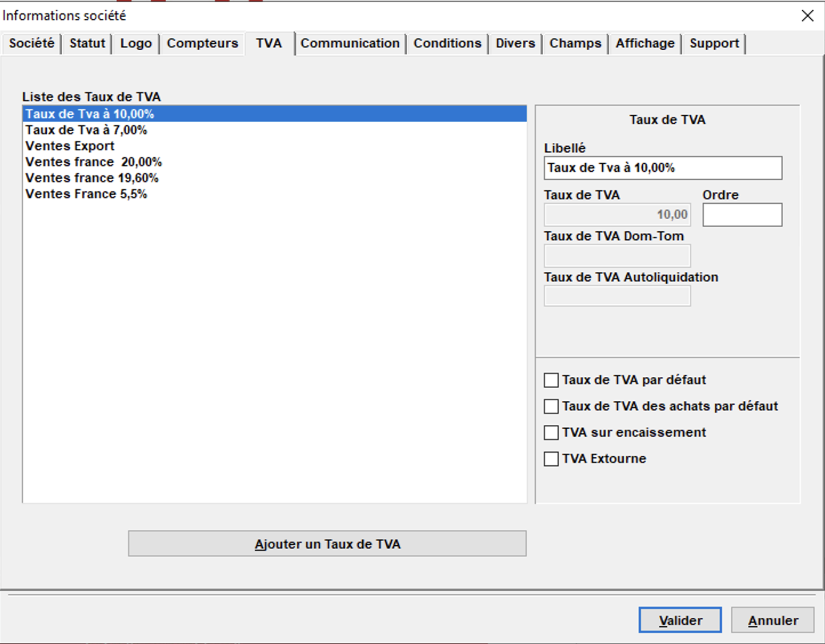Click Ajouter un Taux de TVA button

[327, 544]
